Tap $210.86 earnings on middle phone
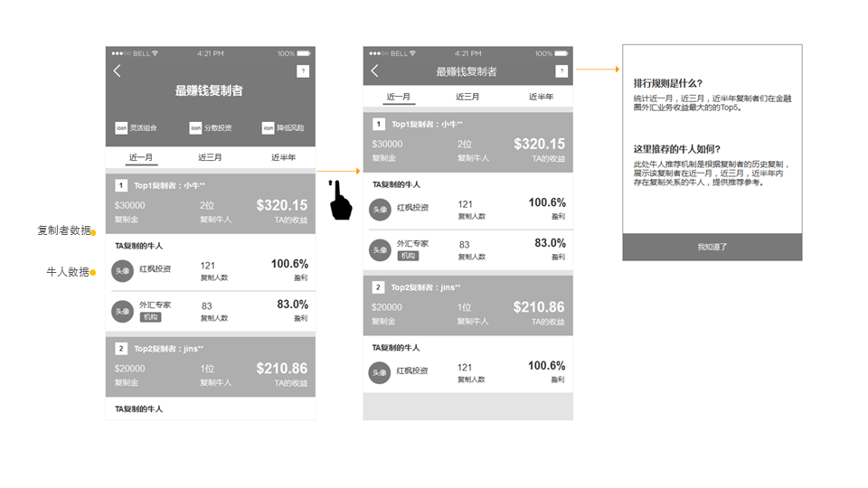868x488 pixels. point(539,307)
